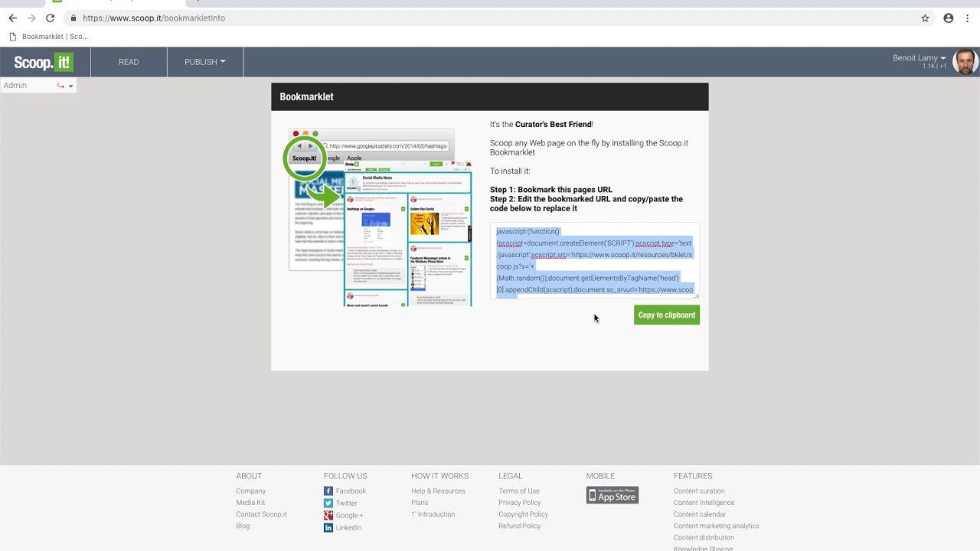Screen dimensions: 980x551
Task: Click the Facebook icon in Follow Us
Action: (x=328, y=491)
